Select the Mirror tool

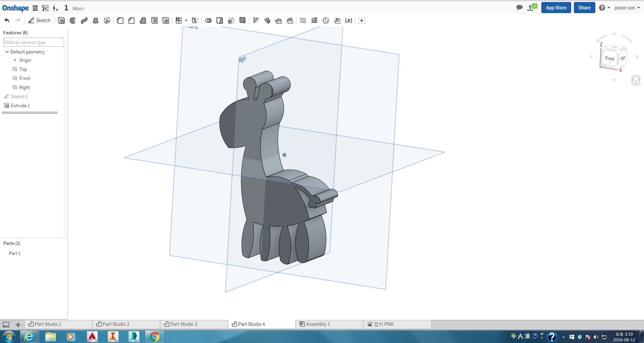pos(195,20)
